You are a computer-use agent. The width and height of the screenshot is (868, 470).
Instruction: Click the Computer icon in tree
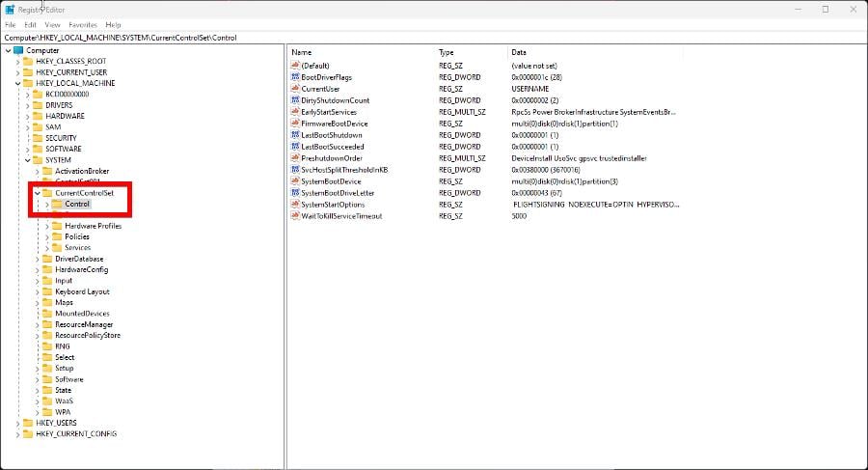(x=18, y=50)
